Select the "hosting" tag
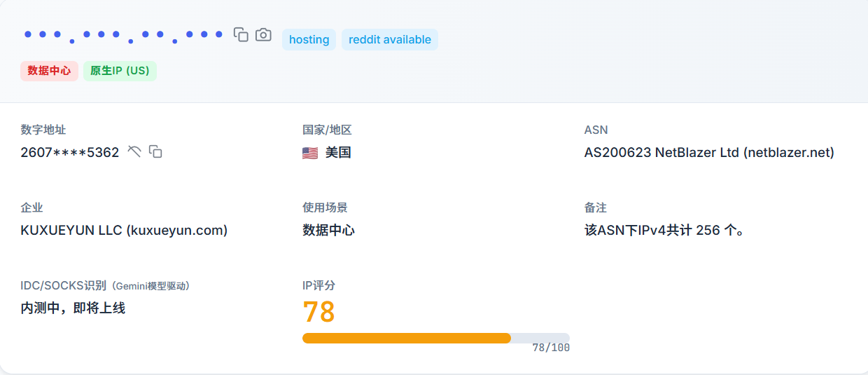Viewport: 868px width, 375px height. (309, 40)
